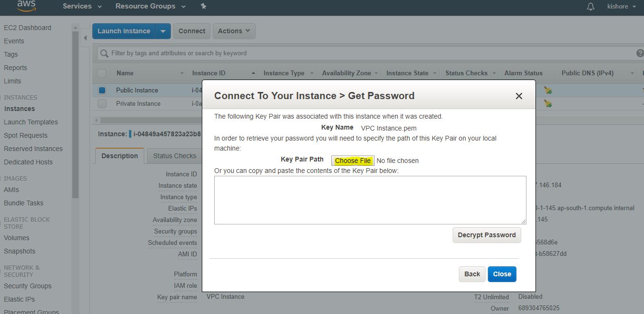Close the Get Password dialog with X

click(519, 96)
